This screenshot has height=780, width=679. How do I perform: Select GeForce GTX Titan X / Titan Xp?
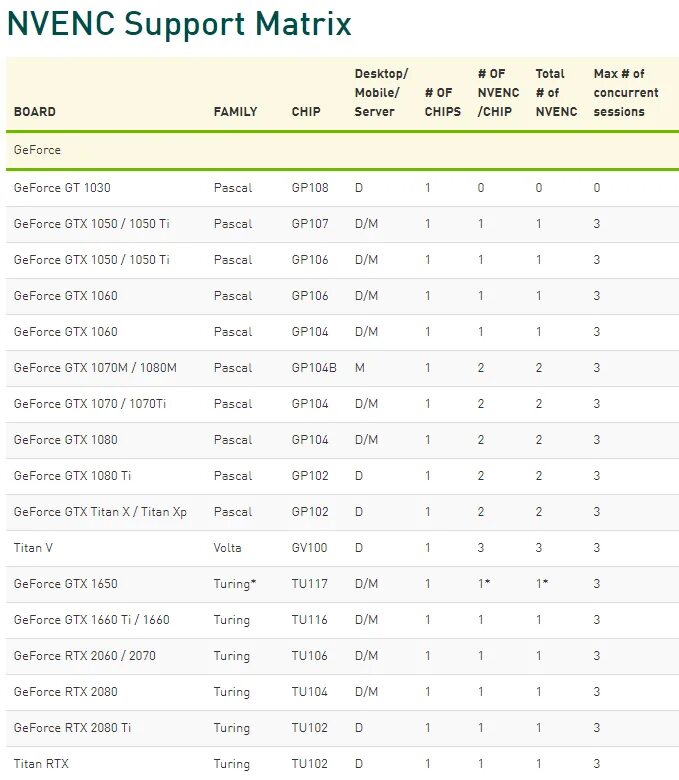coord(100,511)
